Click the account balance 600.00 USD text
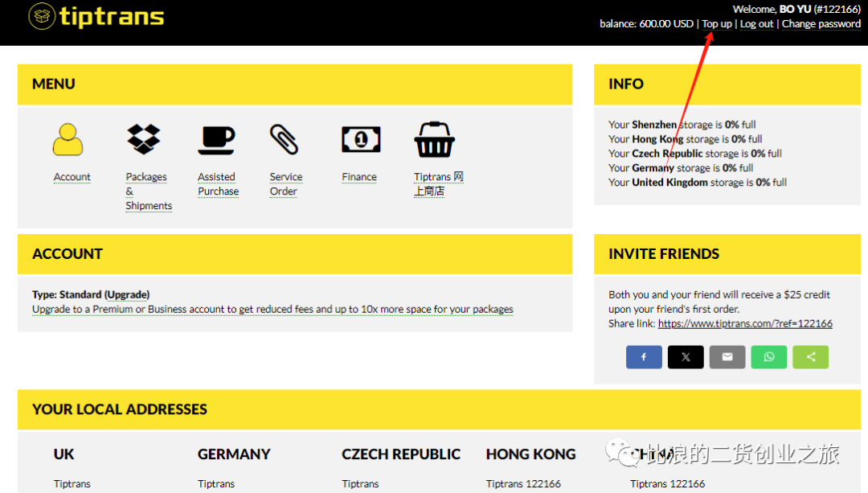The width and height of the screenshot is (868, 493). click(x=646, y=24)
